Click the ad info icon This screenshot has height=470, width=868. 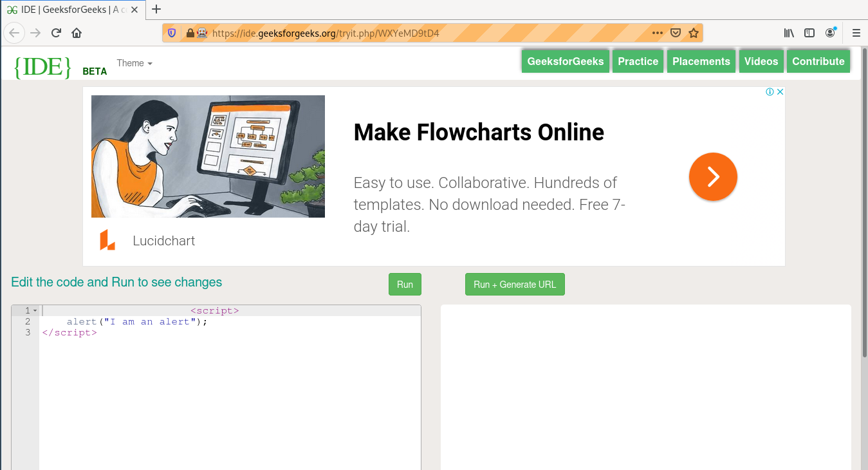(770, 92)
